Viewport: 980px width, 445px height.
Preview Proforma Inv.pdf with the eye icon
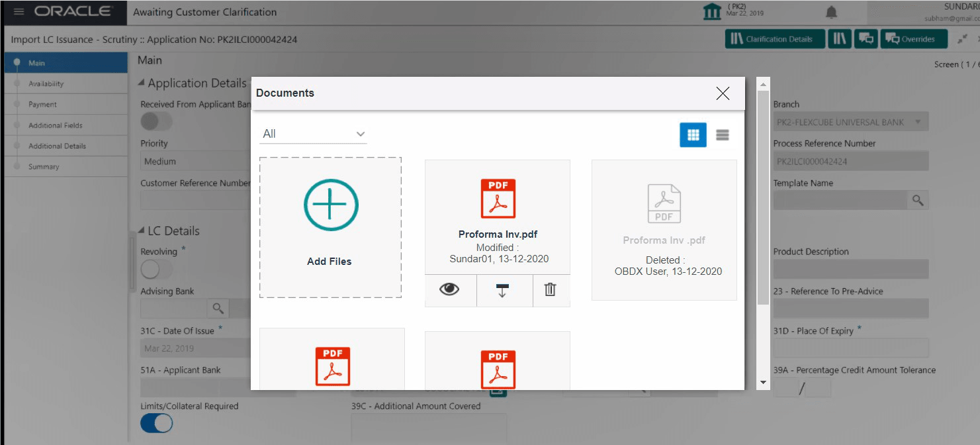(x=451, y=291)
